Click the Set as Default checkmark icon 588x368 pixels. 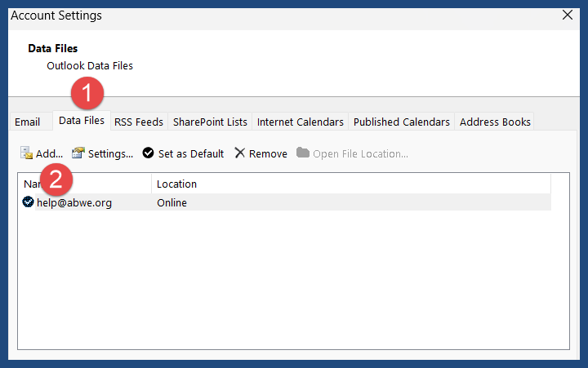148,153
